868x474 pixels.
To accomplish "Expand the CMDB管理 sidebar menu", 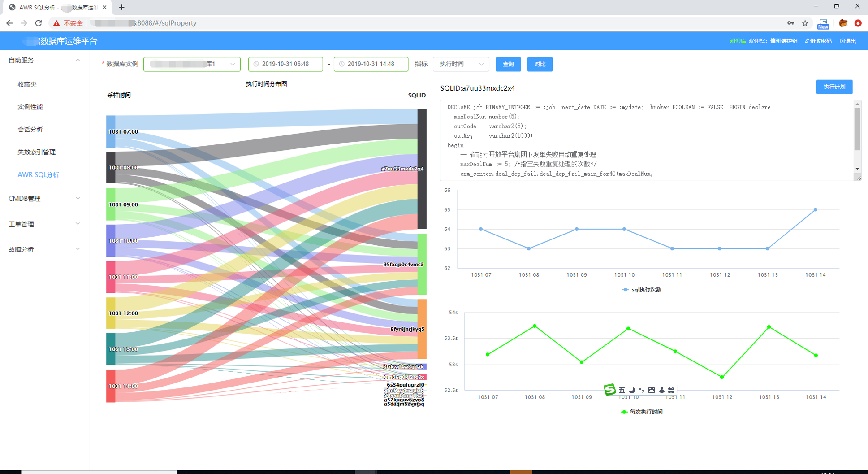I will 44,199.
